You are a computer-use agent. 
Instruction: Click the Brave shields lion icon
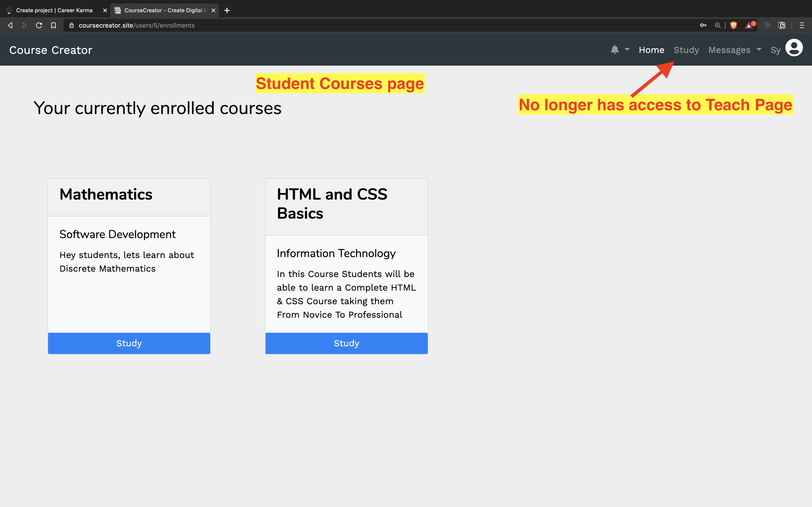click(733, 26)
